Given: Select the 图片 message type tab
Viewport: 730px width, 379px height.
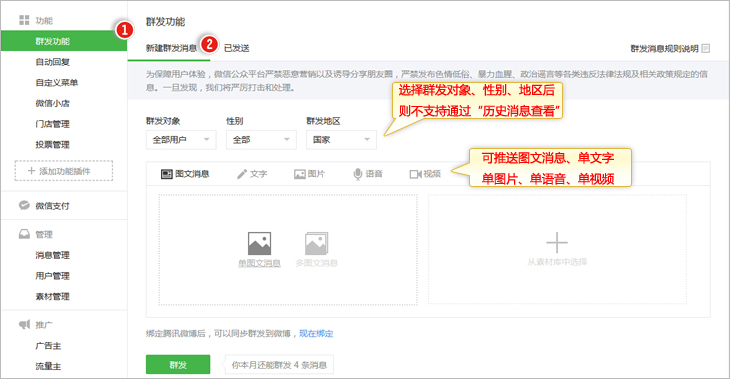Looking at the screenshot, I should click(309, 174).
